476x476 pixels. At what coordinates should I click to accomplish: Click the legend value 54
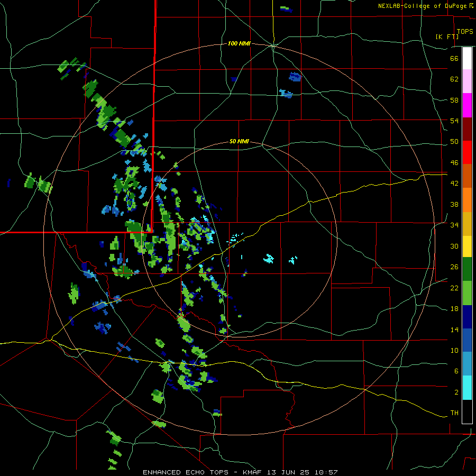coord(454,121)
